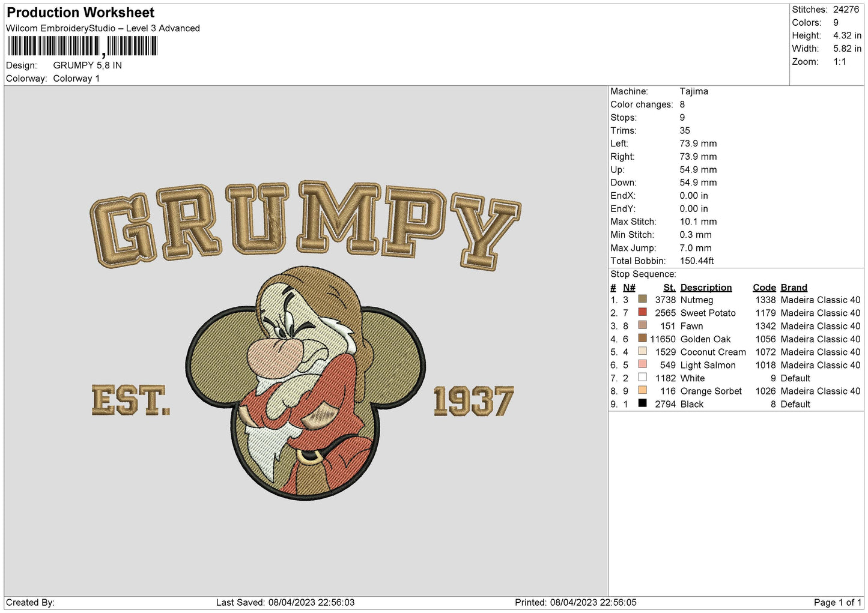The image size is (868, 613).
Task: Click the N# column header
Action: [x=629, y=288]
